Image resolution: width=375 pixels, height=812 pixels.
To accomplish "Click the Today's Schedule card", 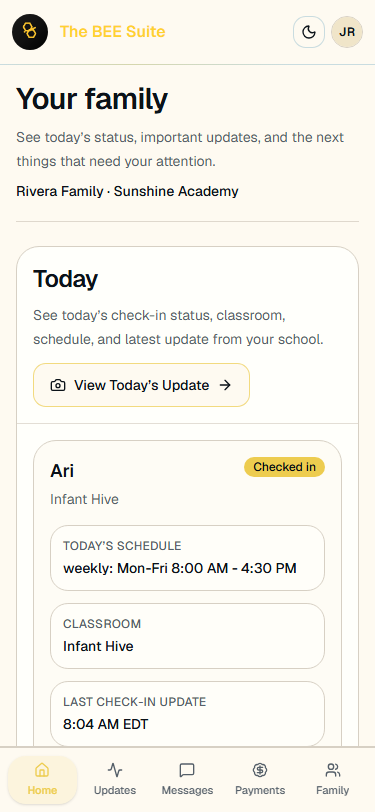I will tap(188, 558).
